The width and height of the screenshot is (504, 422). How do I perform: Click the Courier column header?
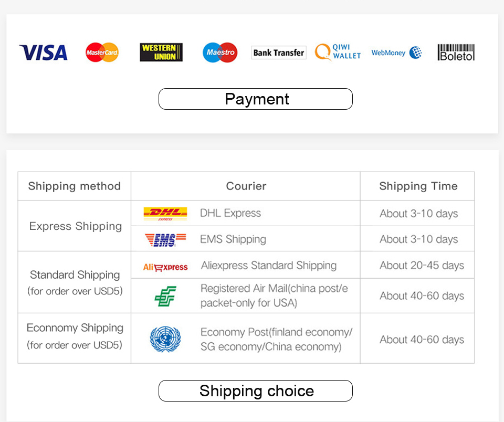click(246, 186)
